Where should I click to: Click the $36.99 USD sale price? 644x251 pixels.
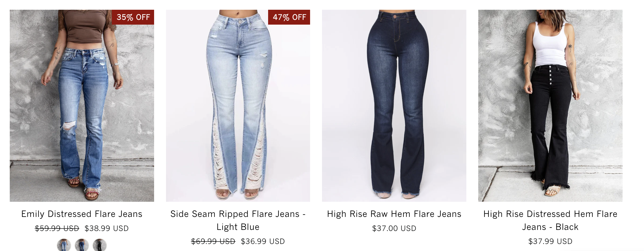coord(263,242)
